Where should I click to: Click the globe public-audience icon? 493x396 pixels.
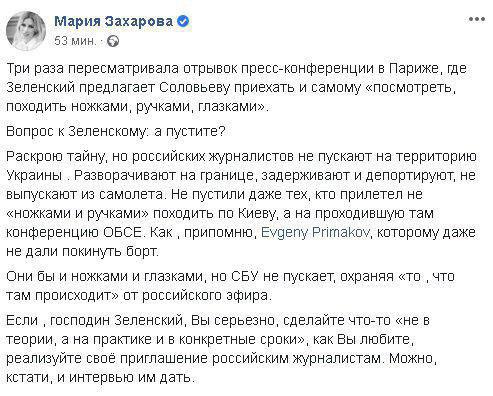click(x=113, y=41)
